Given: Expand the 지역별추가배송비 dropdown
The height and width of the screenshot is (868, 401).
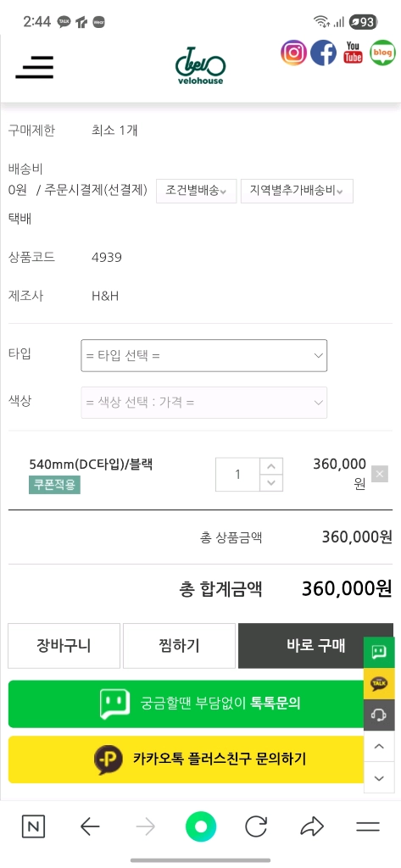Looking at the screenshot, I should click(297, 191).
